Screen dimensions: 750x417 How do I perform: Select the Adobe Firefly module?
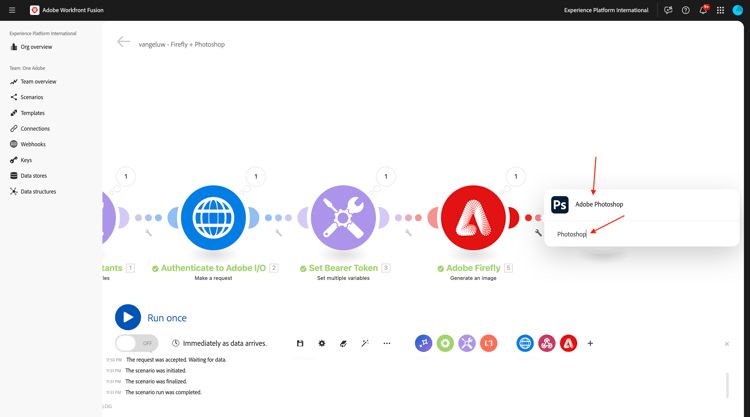pos(473,218)
